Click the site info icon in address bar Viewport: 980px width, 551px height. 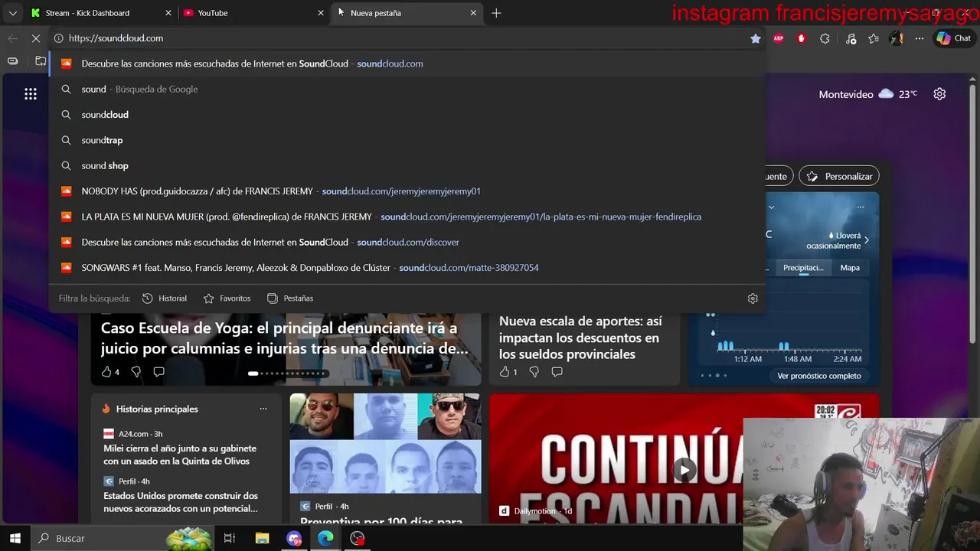point(58,38)
